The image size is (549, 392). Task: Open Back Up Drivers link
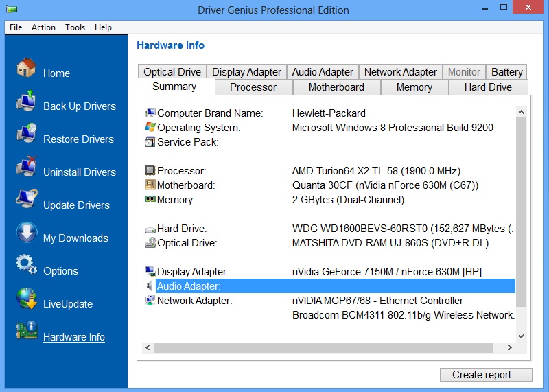point(80,106)
